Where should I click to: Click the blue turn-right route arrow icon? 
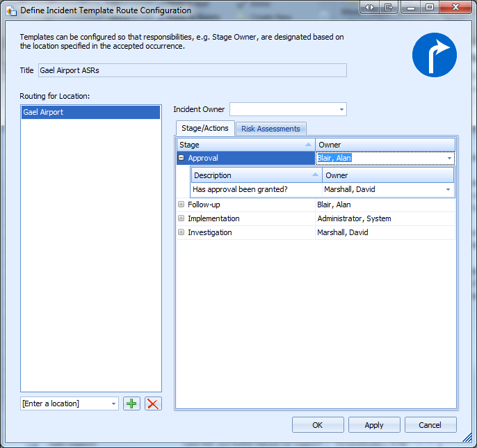click(435, 55)
